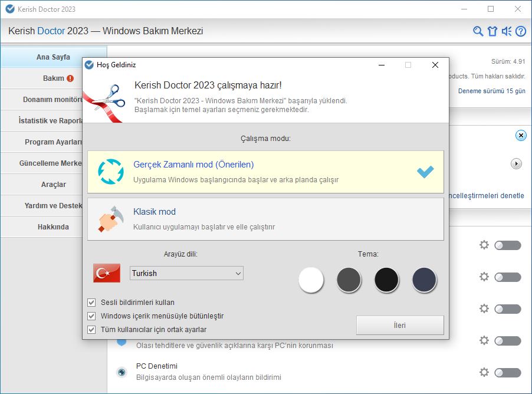
Task: Minimize the Hoş Geldiniz dialog
Action: (382, 65)
